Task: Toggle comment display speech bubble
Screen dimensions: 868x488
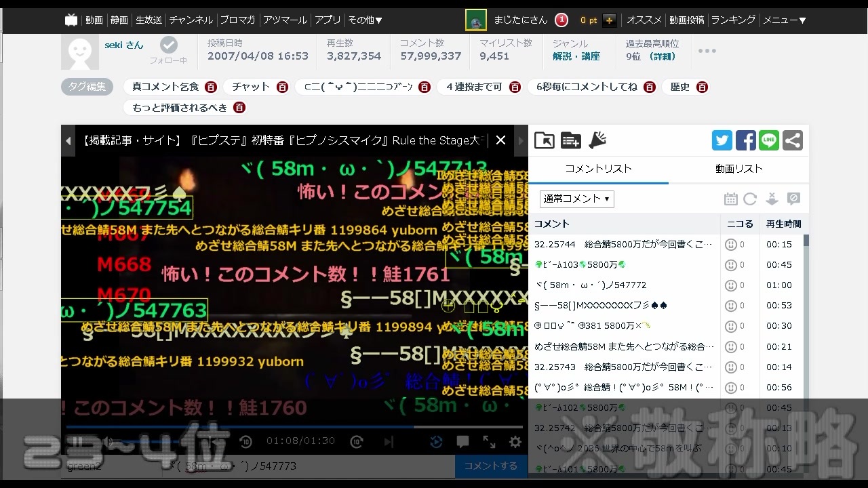Action: point(462,442)
